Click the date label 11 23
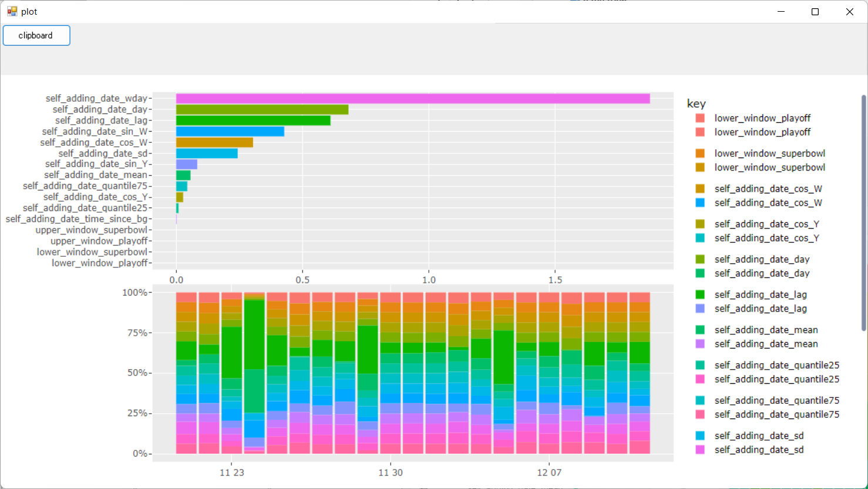Viewport: 868px width, 489px height. [x=232, y=473]
